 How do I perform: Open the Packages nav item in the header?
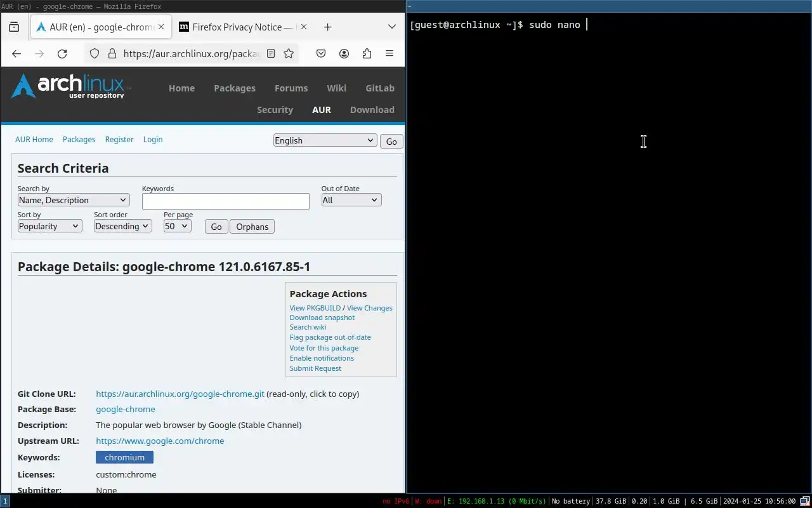(x=235, y=88)
